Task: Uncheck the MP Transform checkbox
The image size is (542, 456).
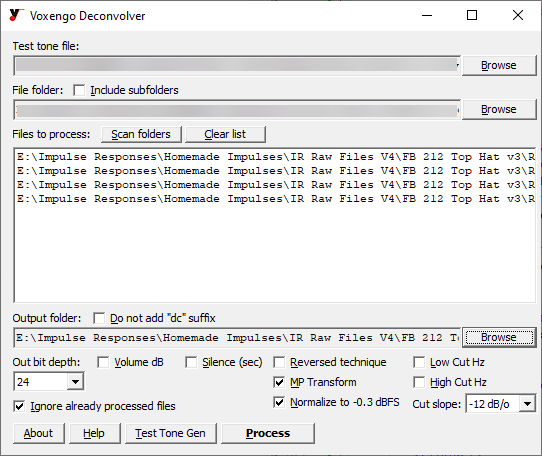Action: pos(279,382)
